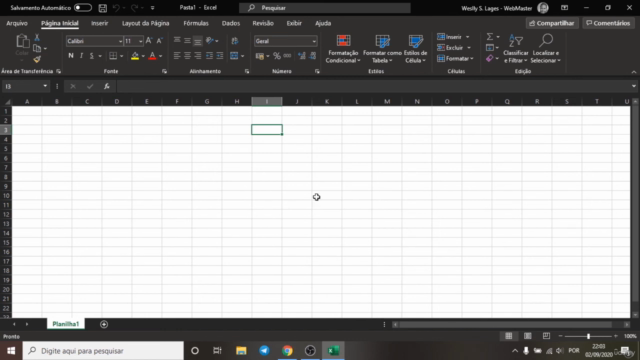Switch to the Fórmulas tab
This screenshot has width=640, height=360.
[x=196, y=23]
